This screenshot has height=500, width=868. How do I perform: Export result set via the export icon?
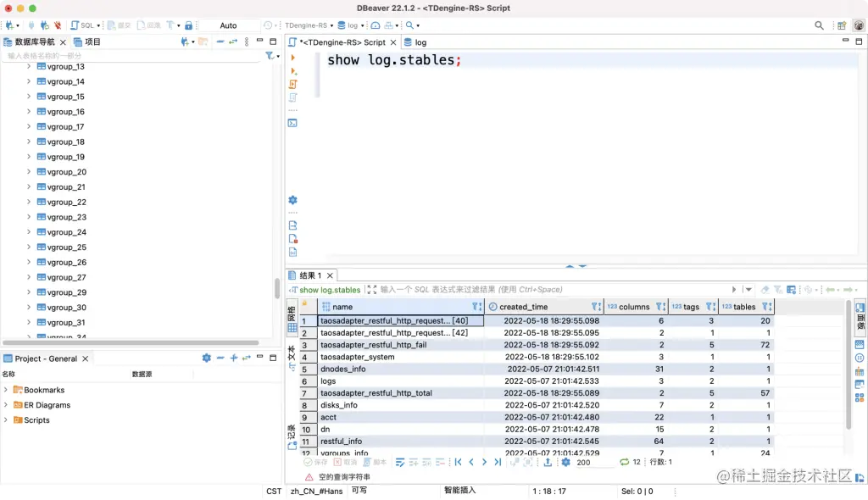(548, 460)
